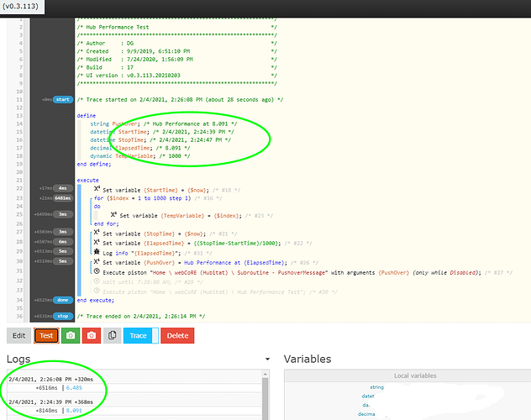Click the Logs panel scrollbar thumb
531x420 pixels.
(265, 399)
